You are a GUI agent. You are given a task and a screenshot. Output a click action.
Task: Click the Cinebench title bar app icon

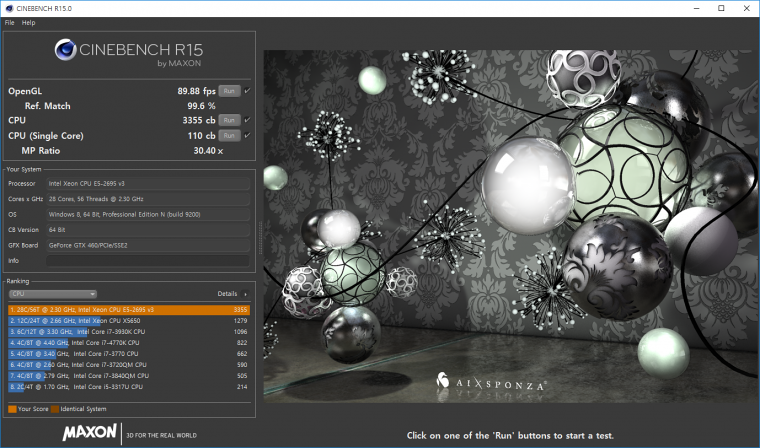pyautogui.click(x=8, y=8)
